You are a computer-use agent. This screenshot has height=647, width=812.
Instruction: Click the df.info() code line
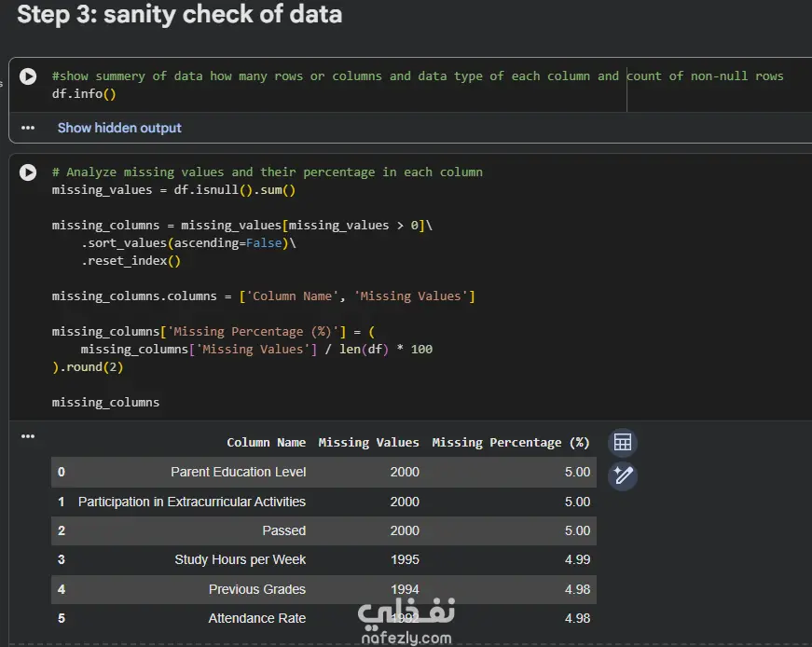pyautogui.click(x=84, y=94)
